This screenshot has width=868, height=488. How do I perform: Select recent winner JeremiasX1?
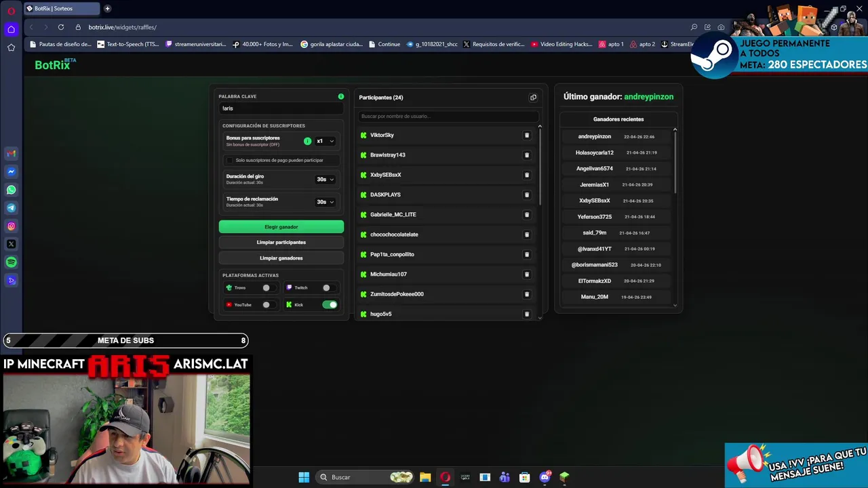pos(616,185)
